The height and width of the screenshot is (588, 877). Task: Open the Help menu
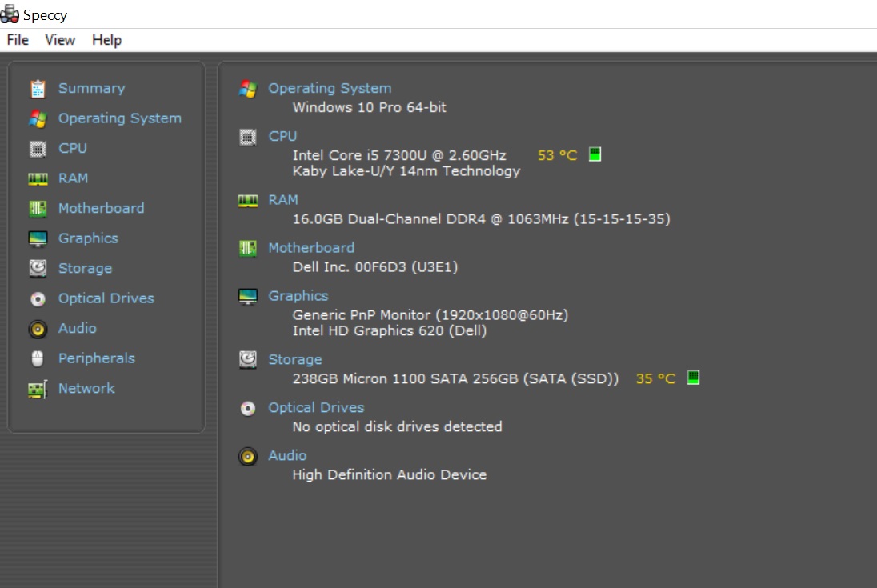coord(106,40)
